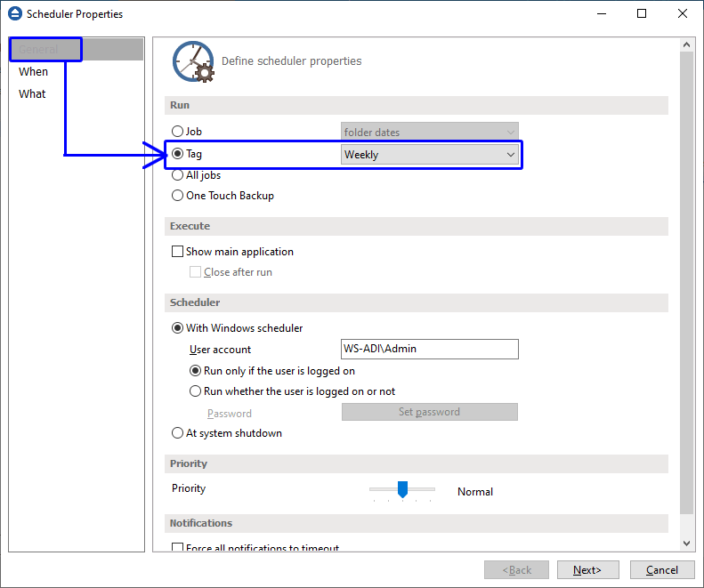Open the folder dates job dropdown
Screen dimensions: 704x588
430,132
